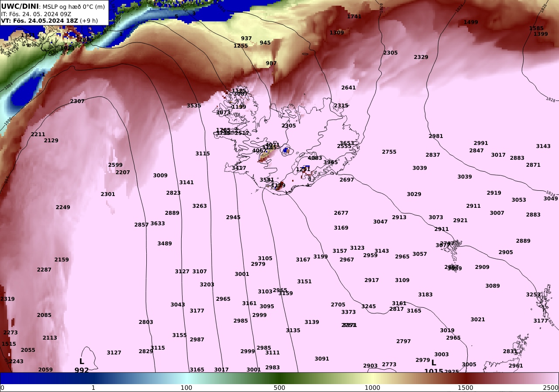This screenshot has width=559, height=392.
Task: Click the height value 945
Action: pyautogui.click(x=265, y=43)
